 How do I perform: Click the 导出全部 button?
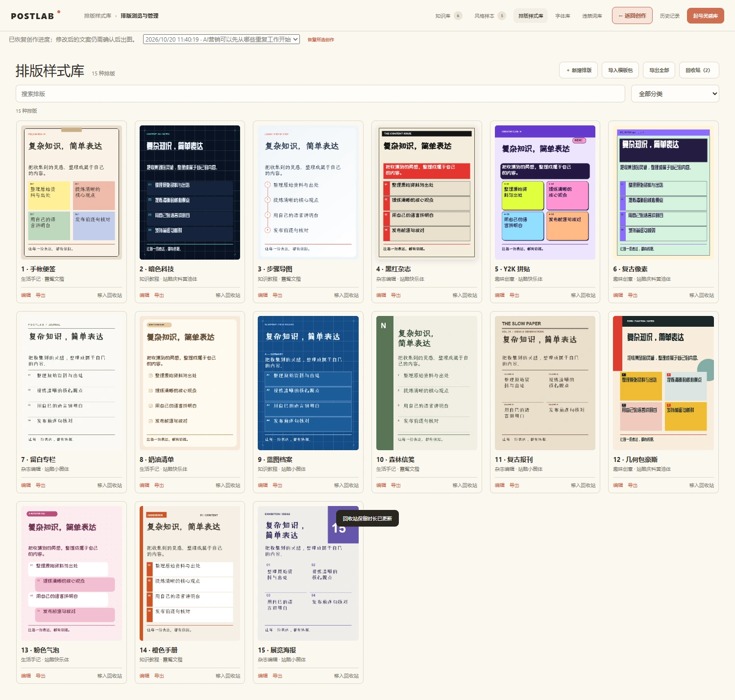pyautogui.click(x=659, y=70)
